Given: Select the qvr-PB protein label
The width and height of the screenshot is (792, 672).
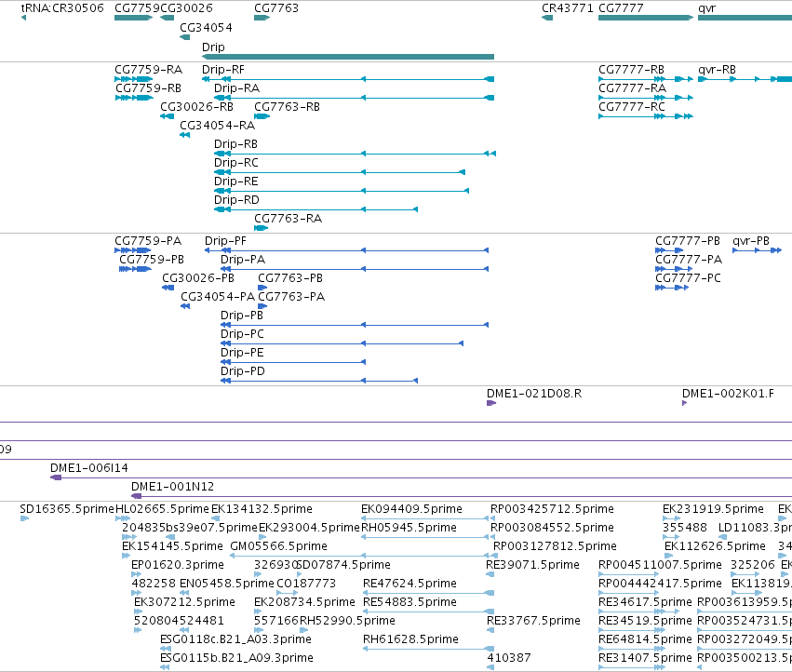Looking at the screenshot, I should point(751,240).
